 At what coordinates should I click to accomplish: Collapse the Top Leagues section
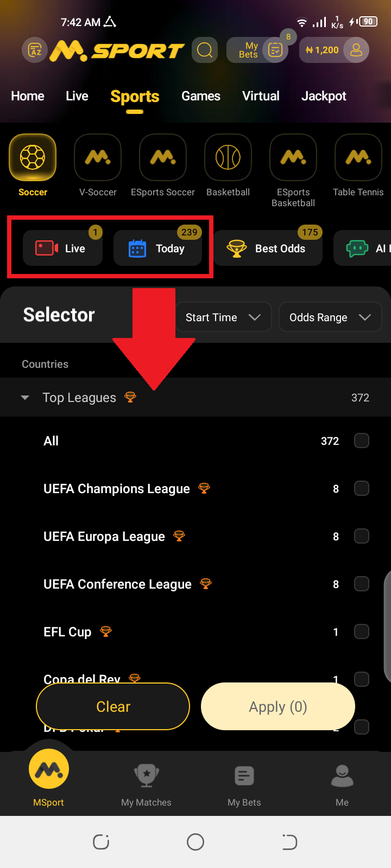(x=25, y=398)
